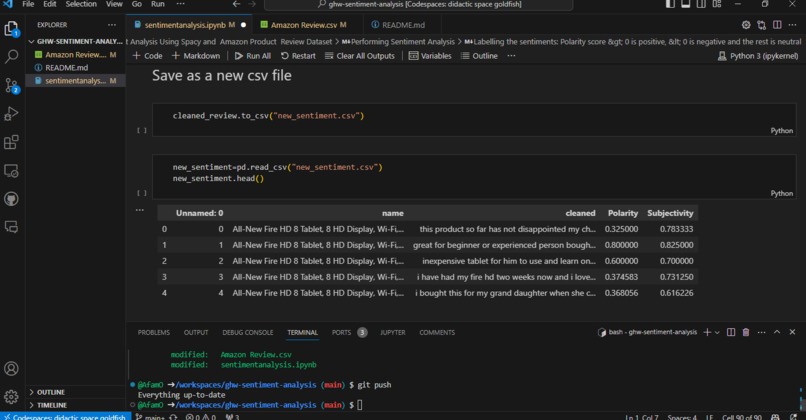This screenshot has width=806, height=420.
Task: Switch to the PROBLEMS panel tab
Action: 154,333
